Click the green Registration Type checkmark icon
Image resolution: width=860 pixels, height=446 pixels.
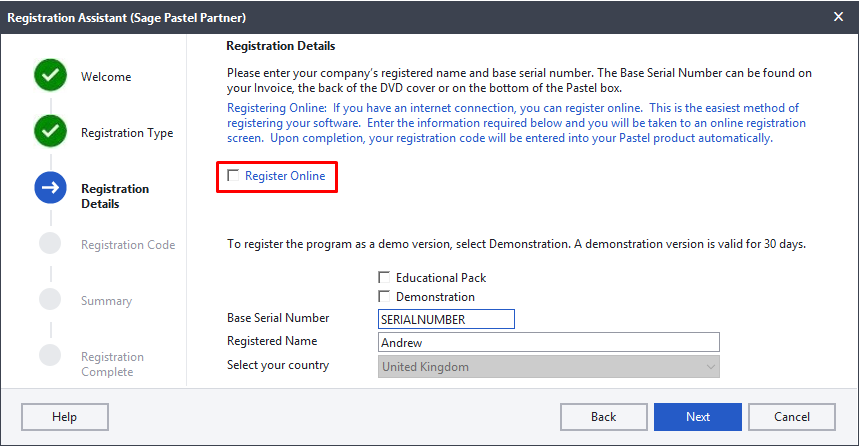[50, 131]
